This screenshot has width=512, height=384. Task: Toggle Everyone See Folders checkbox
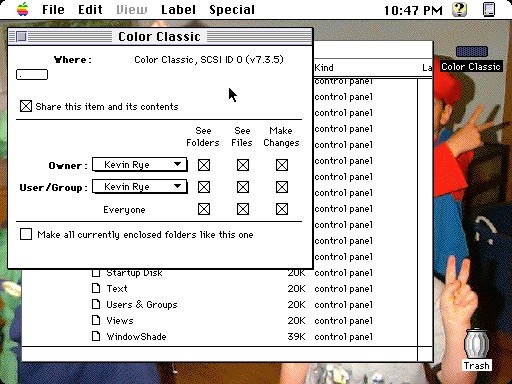204,209
